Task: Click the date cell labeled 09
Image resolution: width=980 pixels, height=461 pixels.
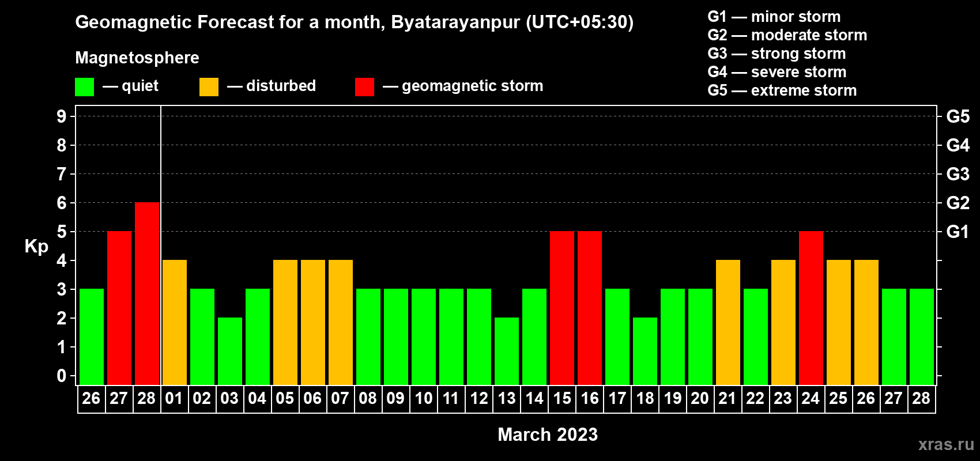Action: (x=395, y=399)
